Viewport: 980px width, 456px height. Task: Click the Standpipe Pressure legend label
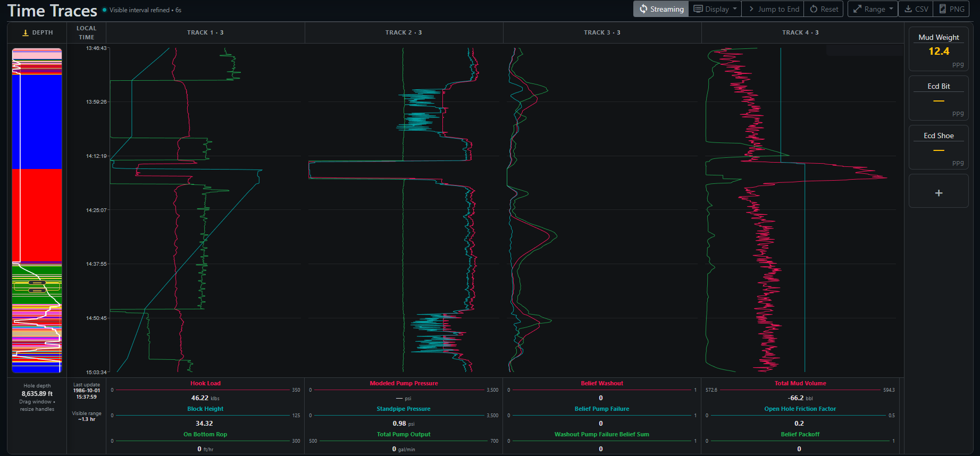(404, 409)
